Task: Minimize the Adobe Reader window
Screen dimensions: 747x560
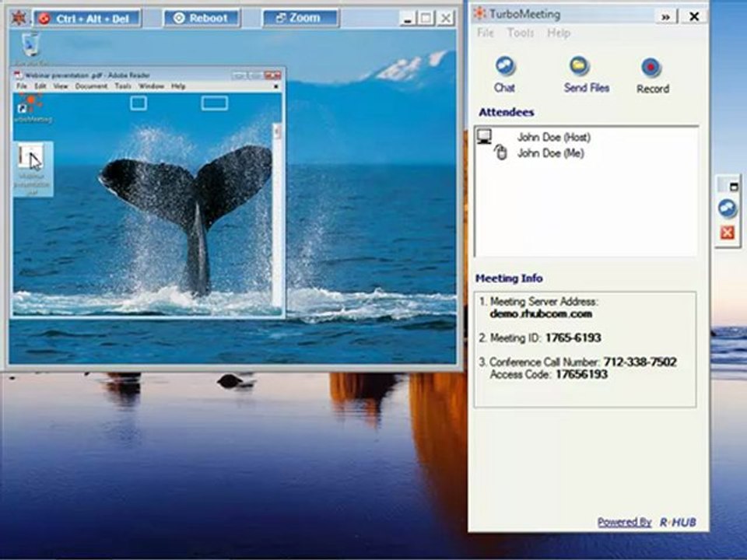Action: pos(239,75)
